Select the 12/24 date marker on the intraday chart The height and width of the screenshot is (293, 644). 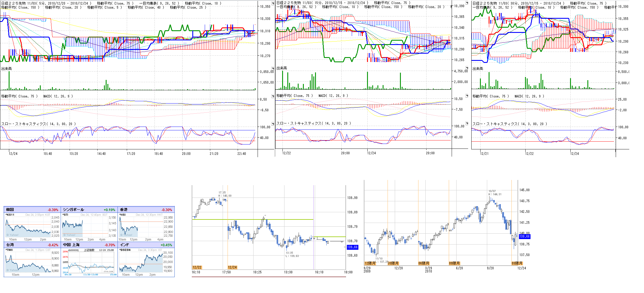232,267
